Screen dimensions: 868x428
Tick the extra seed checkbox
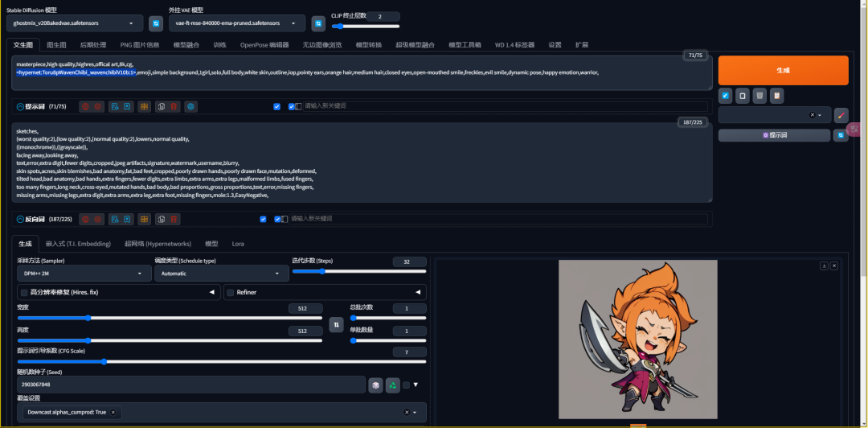pyautogui.click(x=406, y=385)
